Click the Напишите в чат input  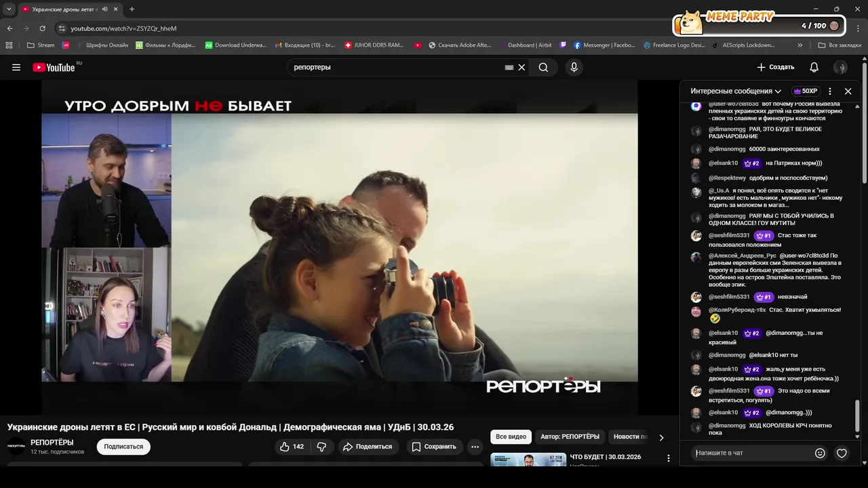click(751, 453)
